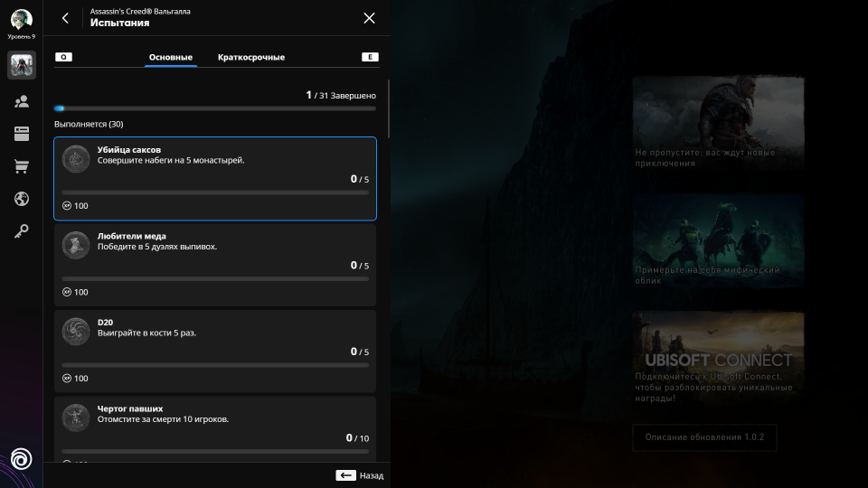The width and height of the screenshot is (868, 488).
Task: Click the 0 / 10 counter of Чертог павших
Action: point(357,437)
